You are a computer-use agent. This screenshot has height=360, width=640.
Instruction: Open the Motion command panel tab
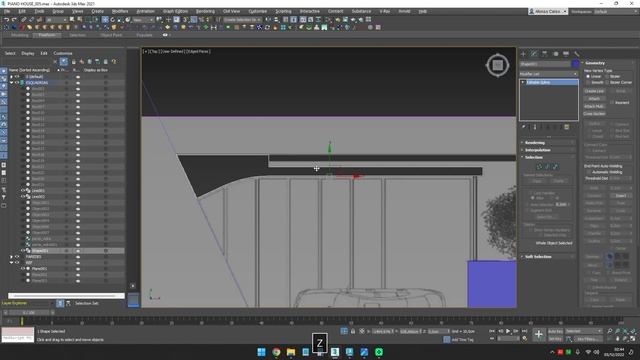pos(555,53)
